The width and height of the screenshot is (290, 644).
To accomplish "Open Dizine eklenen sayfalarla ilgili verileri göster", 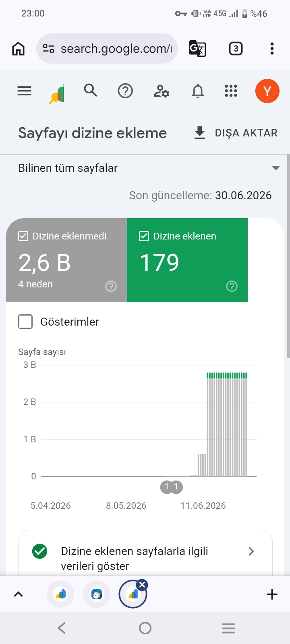I will (x=145, y=558).
